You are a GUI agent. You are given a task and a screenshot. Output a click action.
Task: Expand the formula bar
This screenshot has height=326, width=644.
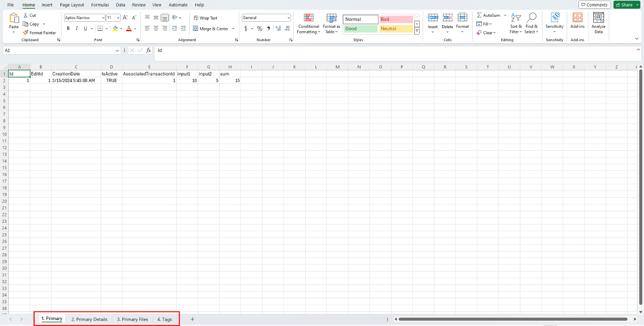click(639, 50)
